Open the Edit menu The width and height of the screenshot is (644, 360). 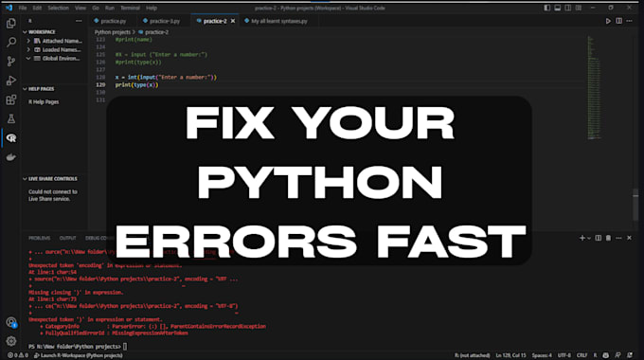(37, 8)
